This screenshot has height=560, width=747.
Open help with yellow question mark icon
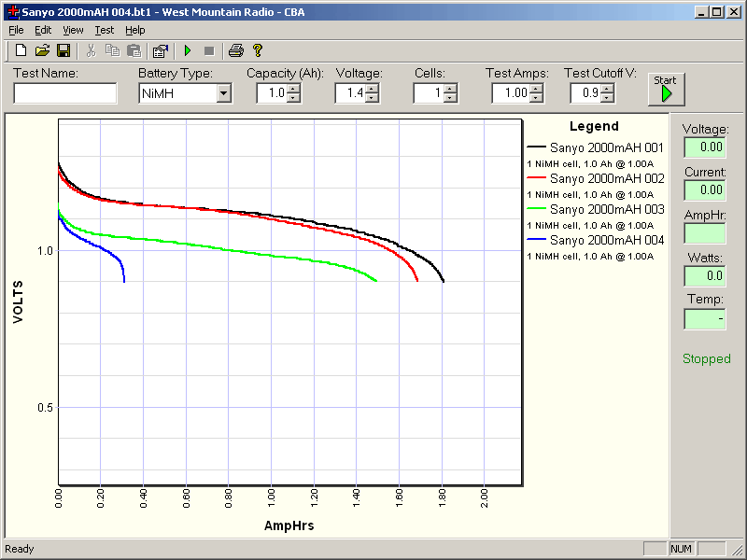pos(258,50)
